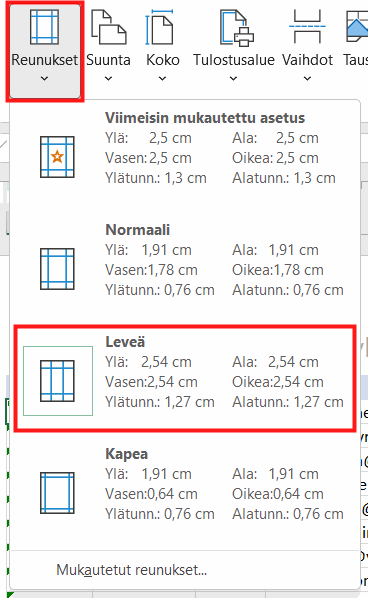Screen dimensions: 368x598
Task: Apply the Kapea option label
Action: tap(127, 454)
